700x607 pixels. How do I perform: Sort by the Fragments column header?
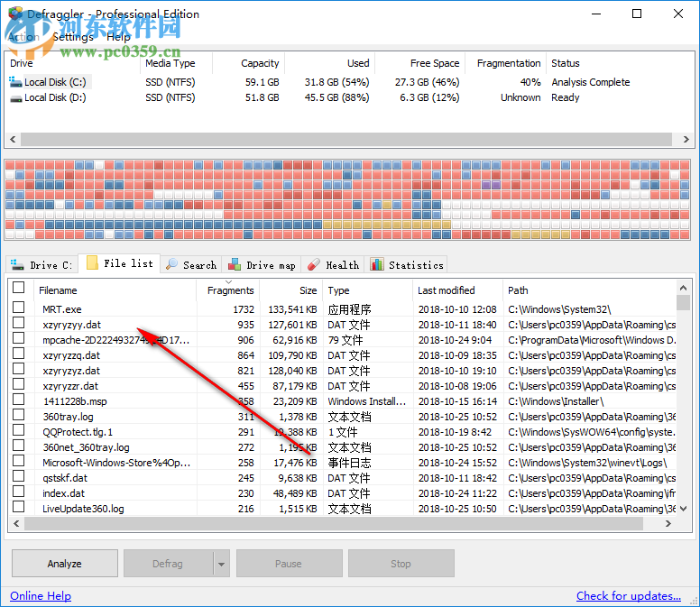pos(230,290)
